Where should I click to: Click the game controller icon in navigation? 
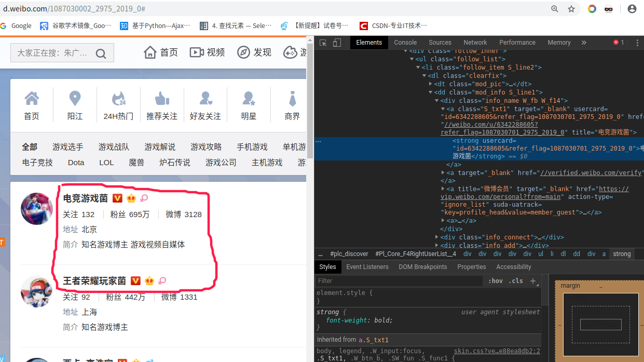tap(290, 52)
